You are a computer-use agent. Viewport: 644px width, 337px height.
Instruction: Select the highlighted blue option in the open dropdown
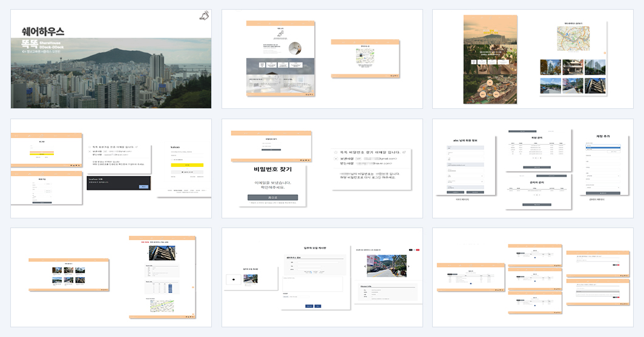point(602,147)
